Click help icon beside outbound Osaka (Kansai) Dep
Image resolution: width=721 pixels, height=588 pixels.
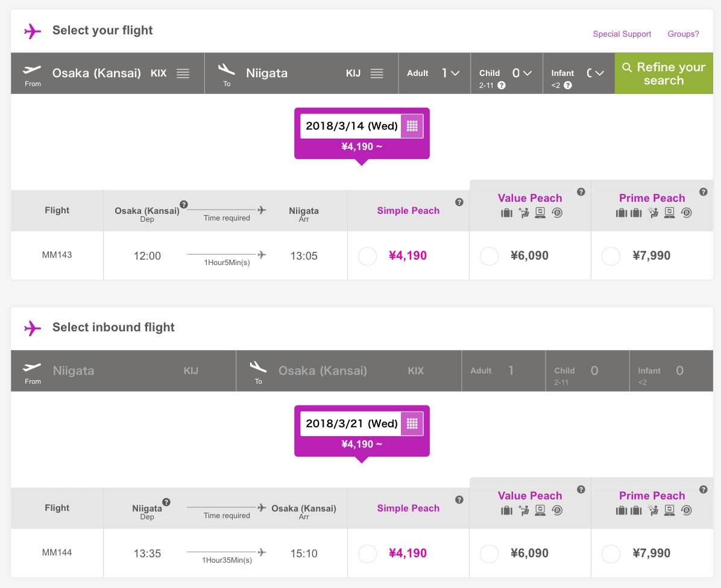[x=184, y=204]
